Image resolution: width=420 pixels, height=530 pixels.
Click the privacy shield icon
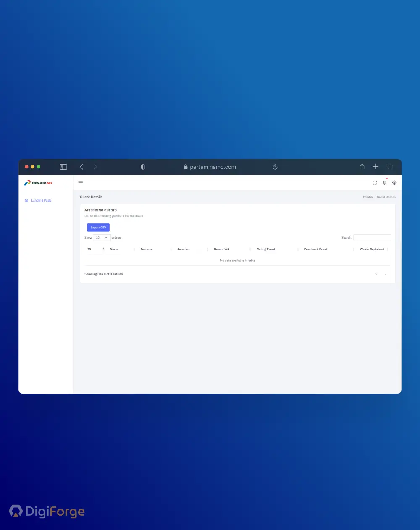click(x=143, y=167)
